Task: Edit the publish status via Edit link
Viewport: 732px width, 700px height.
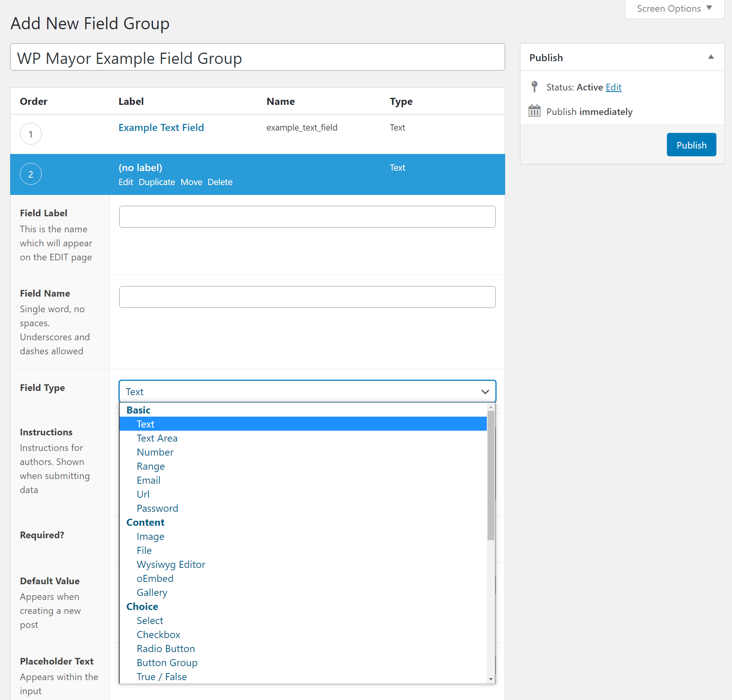Action: (x=614, y=87)
